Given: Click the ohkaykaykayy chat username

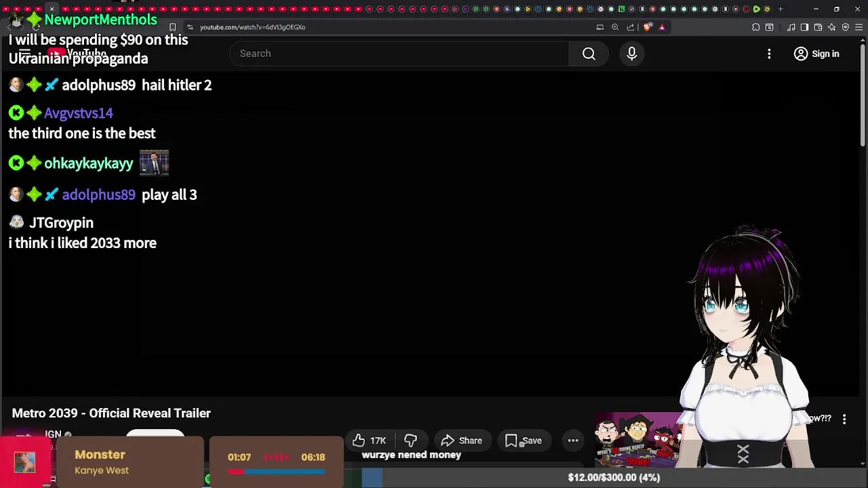Looking at the screenshot, I should [89, 163].
